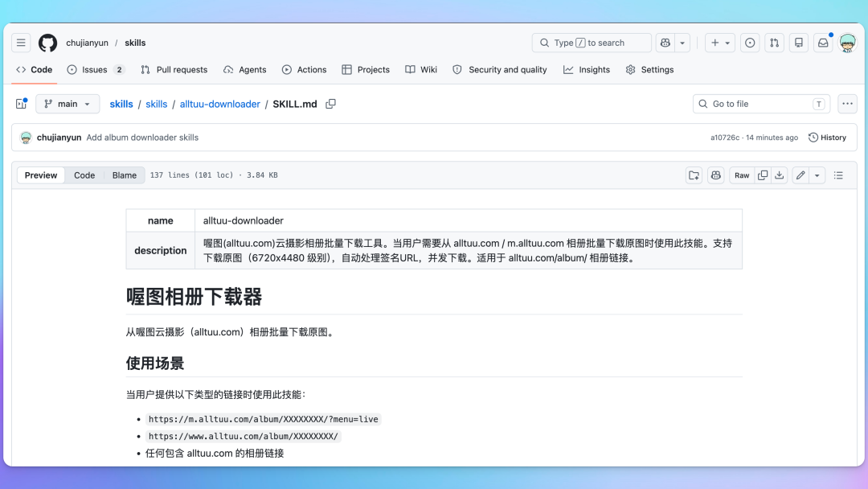Open chujianyun owner link in header
868x489 pixels.
(87, 43)
